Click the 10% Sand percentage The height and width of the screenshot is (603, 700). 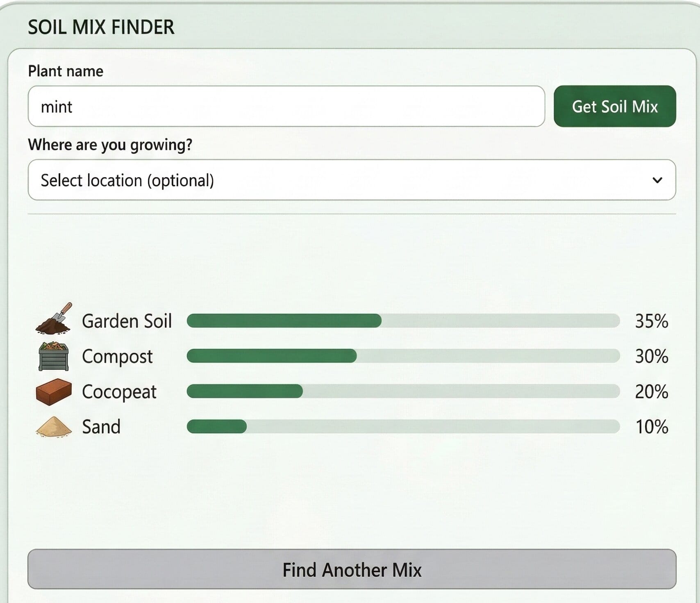(x=651, y=427)
